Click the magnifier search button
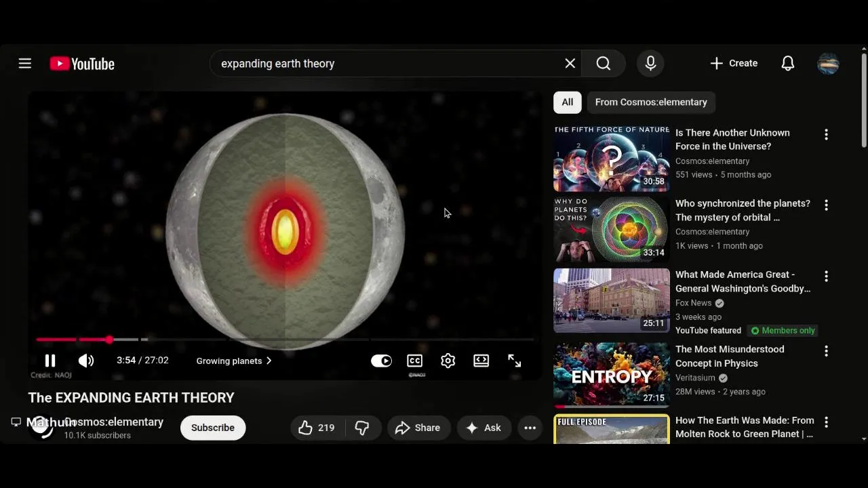The height and width of the screenshot is (488, 868). tap(604, 63)
